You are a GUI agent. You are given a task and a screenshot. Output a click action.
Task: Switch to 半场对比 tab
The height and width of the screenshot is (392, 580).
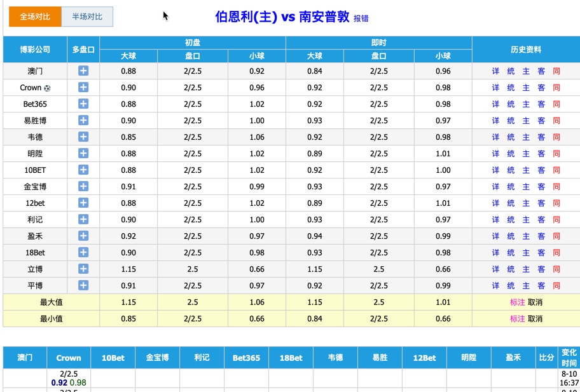[87, 17]
